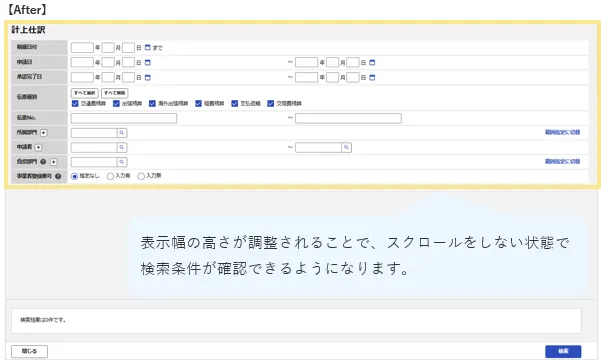Image resolution: width=601 pixels, height=361 pixels.
Task: Show help tooltip for 事業者登録番号
Action: [58, 176]
